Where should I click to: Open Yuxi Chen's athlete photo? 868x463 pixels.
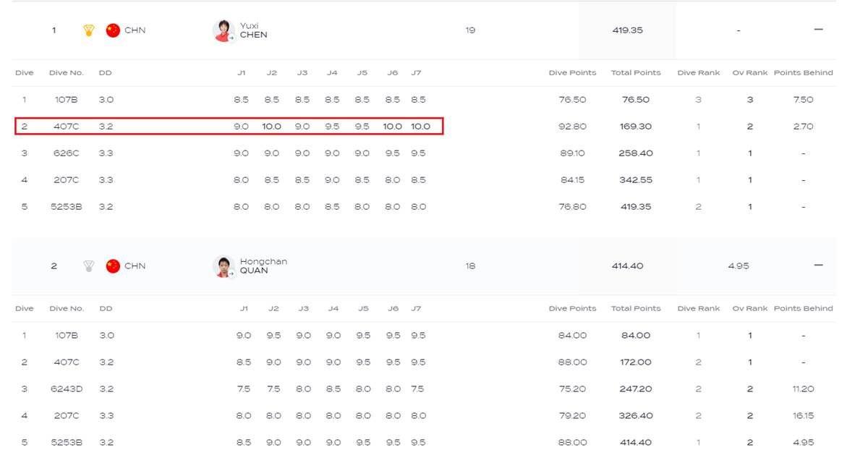[x=224, y=31]
